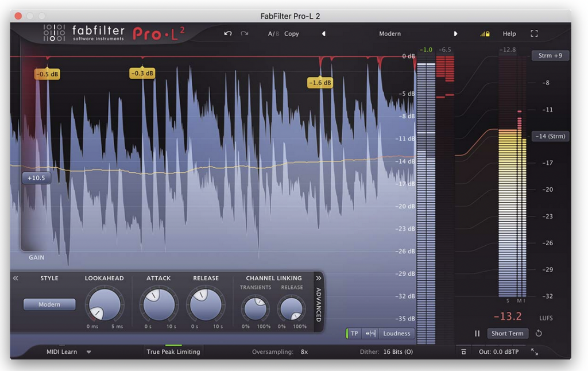
Task: Collapse the controls panel with left chevrons
Action: [16, 278]
